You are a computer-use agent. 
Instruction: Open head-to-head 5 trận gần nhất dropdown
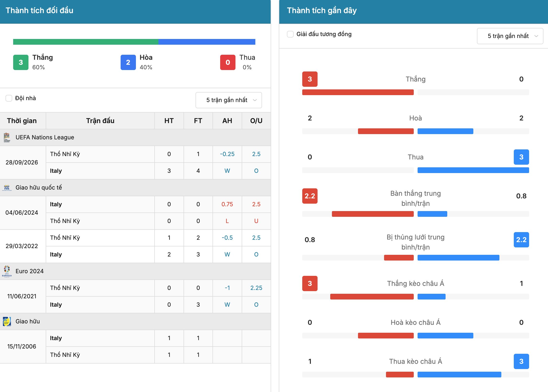(x=229, y=100)
